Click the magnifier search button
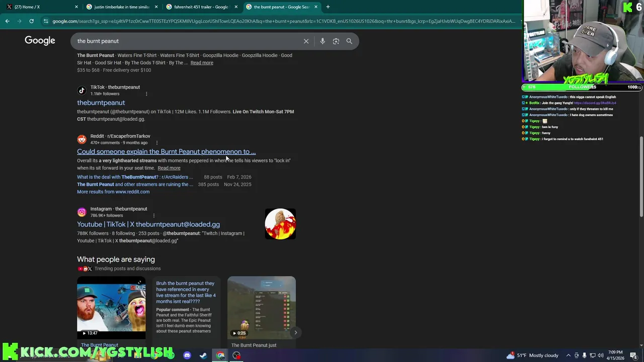Viewport: 644px width, 362px height. coord(349,41)
